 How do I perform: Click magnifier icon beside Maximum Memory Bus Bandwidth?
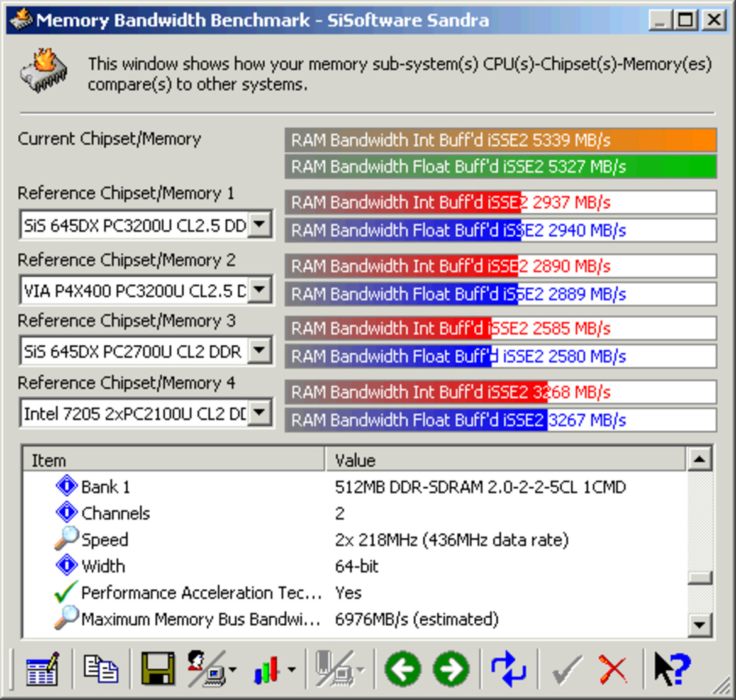pos(67,618)
